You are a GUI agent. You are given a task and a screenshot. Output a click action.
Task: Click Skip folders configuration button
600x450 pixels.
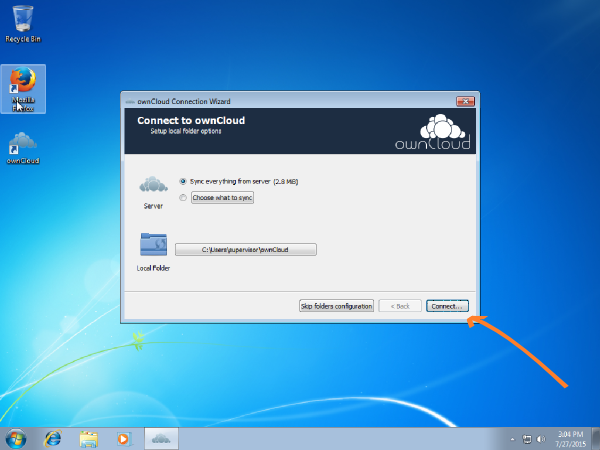pos(336,306)
